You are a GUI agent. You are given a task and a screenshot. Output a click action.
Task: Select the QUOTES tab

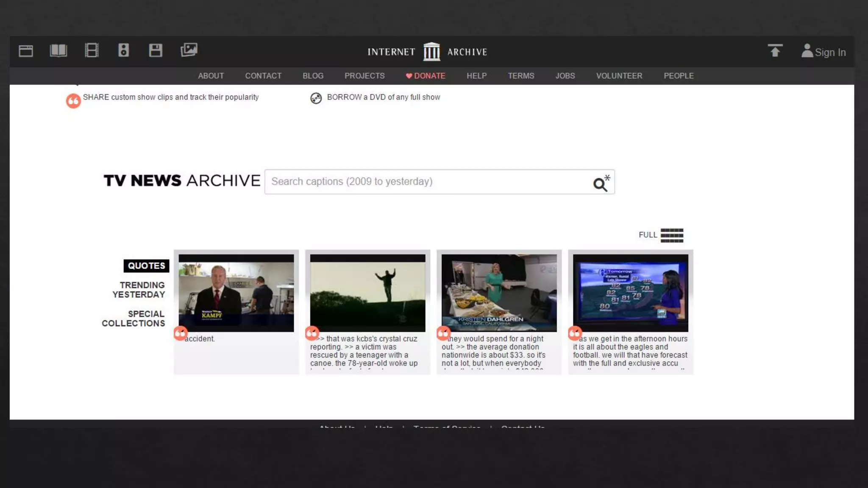coord(146,266)
